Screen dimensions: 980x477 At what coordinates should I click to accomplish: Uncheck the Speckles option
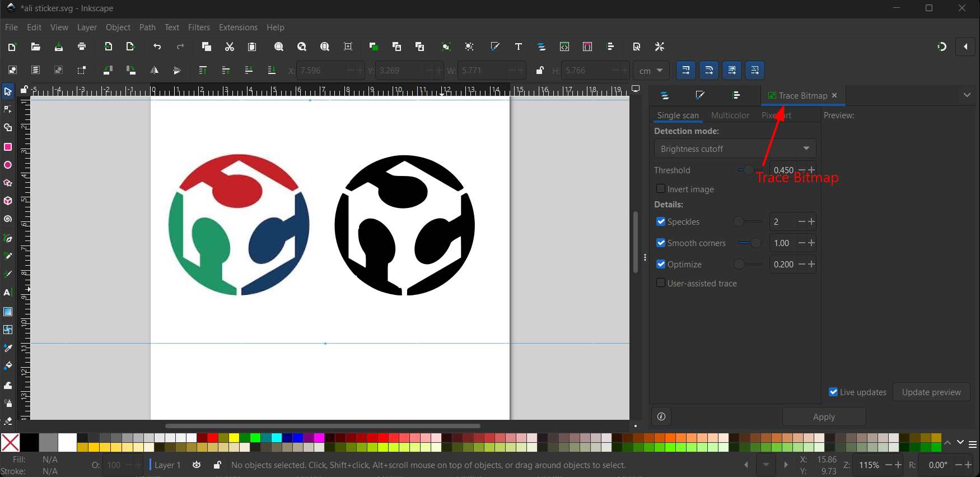click(661, 221)
